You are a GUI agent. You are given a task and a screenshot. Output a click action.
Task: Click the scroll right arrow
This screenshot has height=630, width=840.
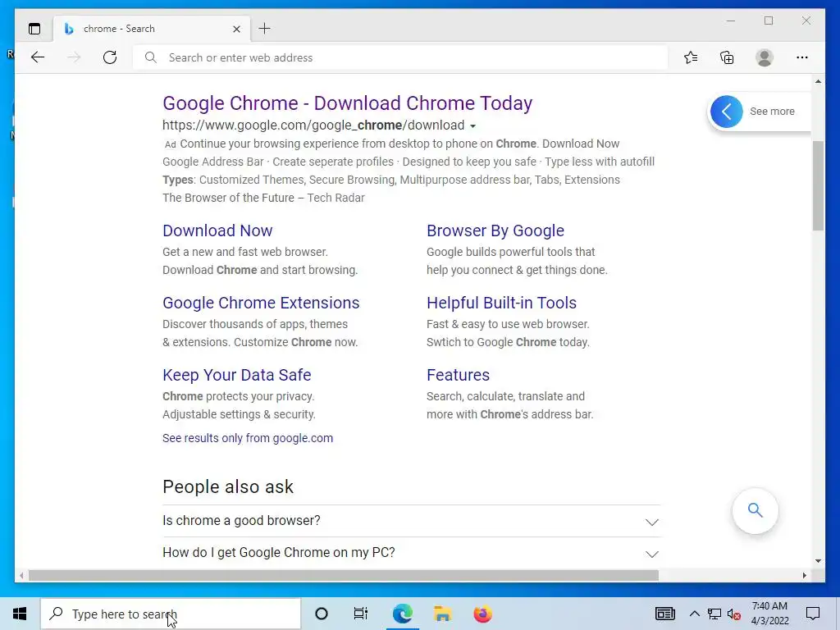pyautogui.click(x=804, y=575)
